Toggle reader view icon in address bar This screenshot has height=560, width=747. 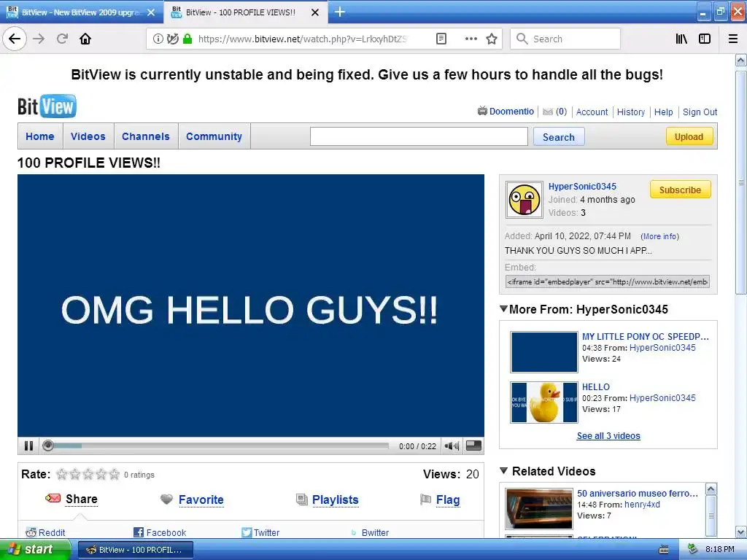coord(441,39)
